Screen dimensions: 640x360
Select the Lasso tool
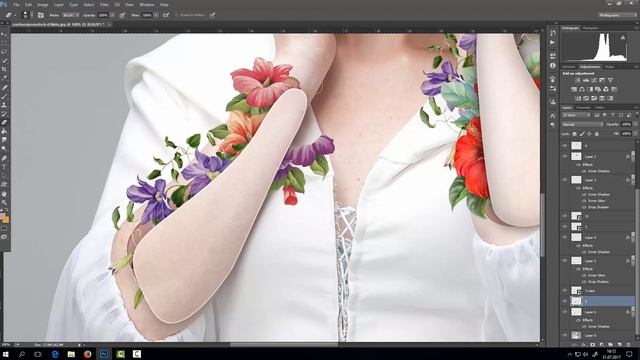point(4,52)
